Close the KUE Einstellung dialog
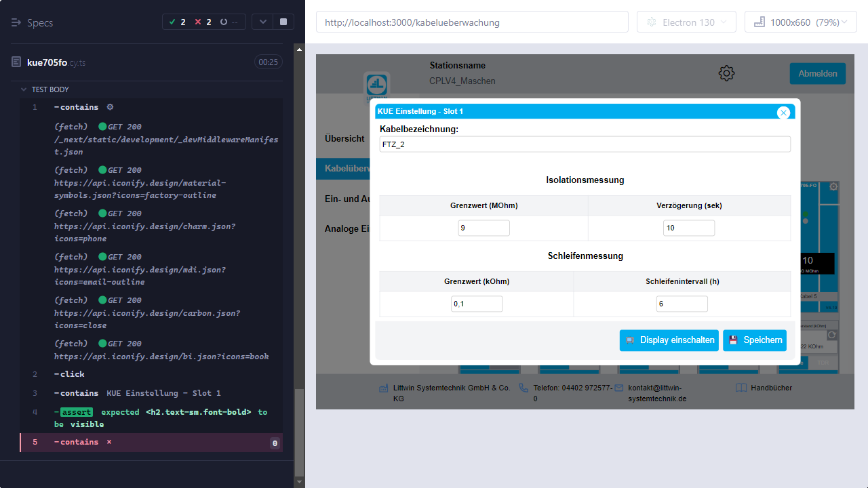 (783, 113)
